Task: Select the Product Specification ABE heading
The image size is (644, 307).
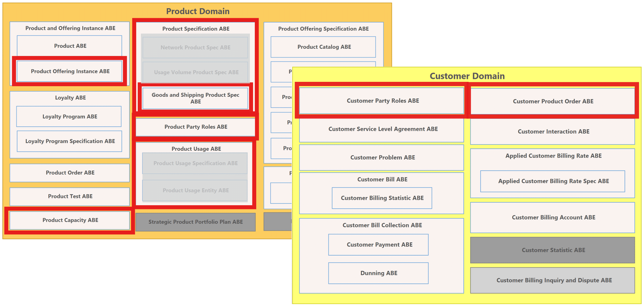Action: tap(196, 29)
